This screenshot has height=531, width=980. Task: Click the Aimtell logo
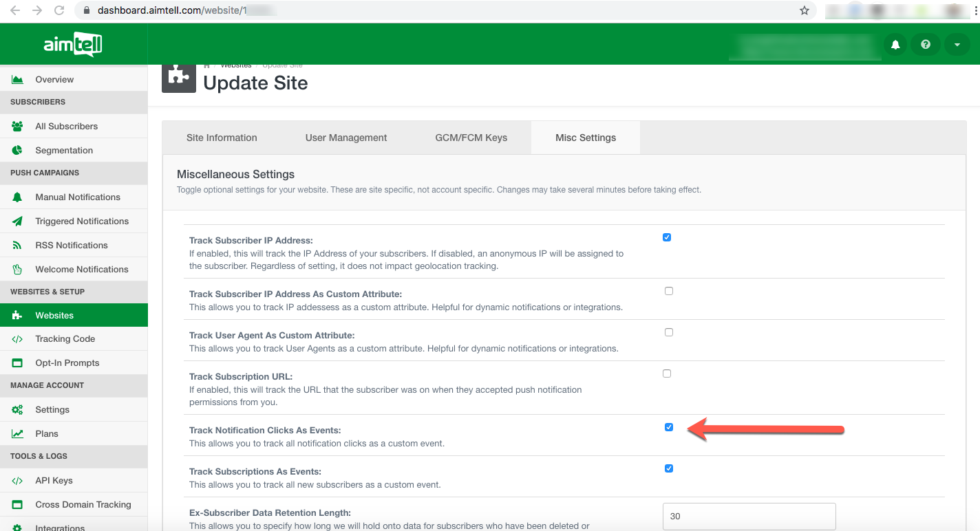tap(73, 44)
